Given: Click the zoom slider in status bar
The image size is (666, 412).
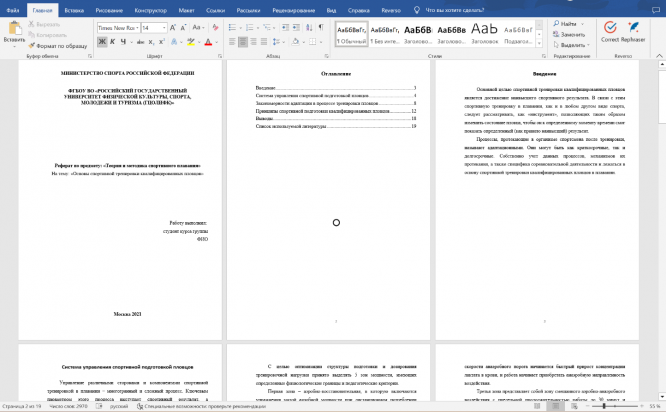Looking at the screenshot, I should click(614, 406).
